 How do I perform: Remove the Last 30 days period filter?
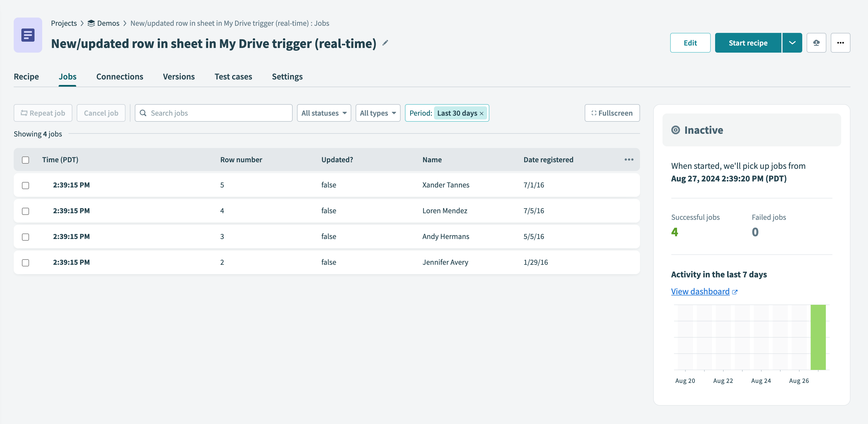(481, 113)
